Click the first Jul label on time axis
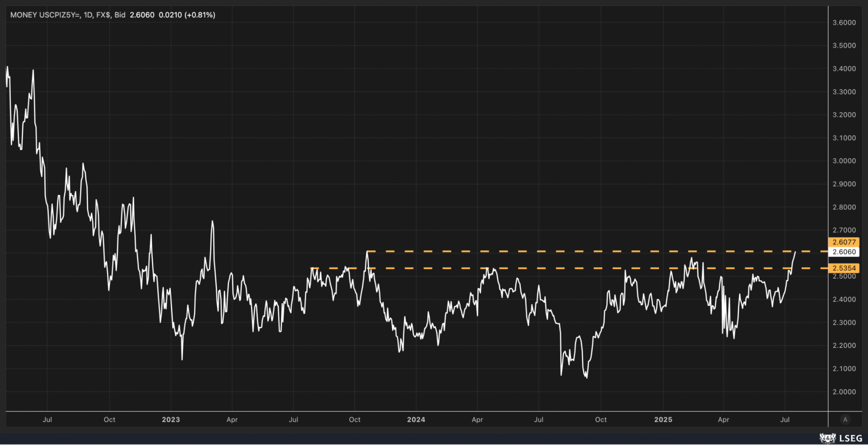The width and height of the screenshot is (868, 445). [47, 420]
